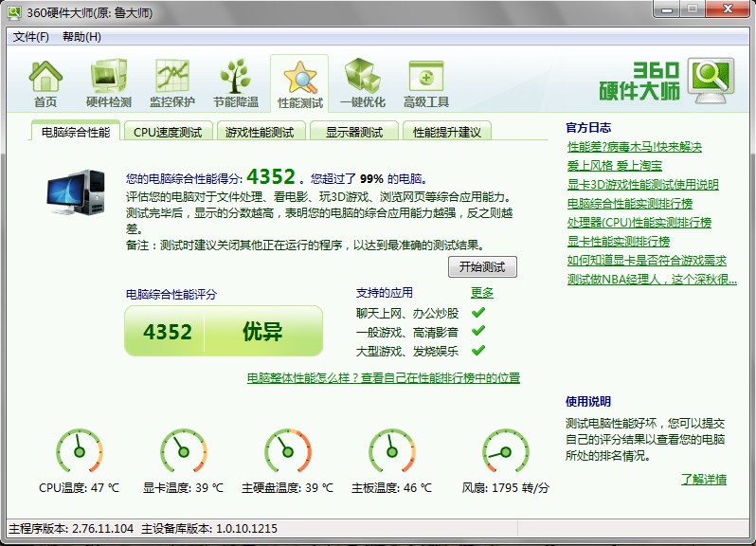Click the 聊天上网、办公炒股 row text
The height and width of the screenshot is (546, 756).
(407, 314)
